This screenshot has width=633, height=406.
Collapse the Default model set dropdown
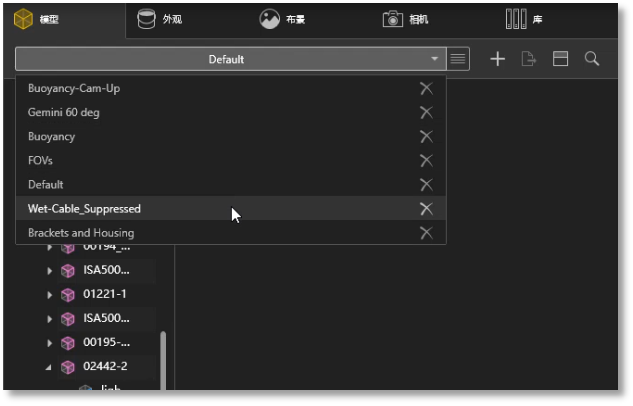[x=433, y=59]
